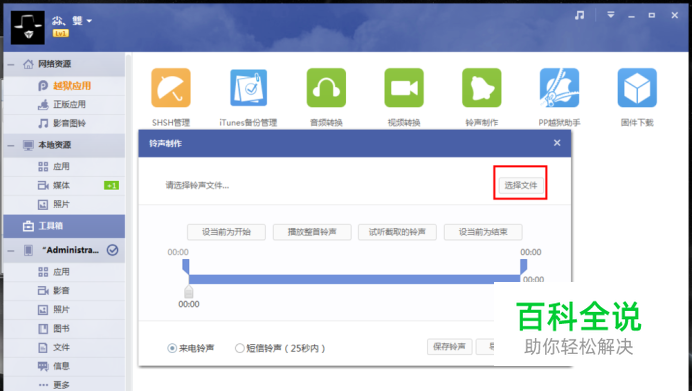The image size is (692, 391).
Task: Open the 固件下载 box icon
Action: tap(637, 88)
